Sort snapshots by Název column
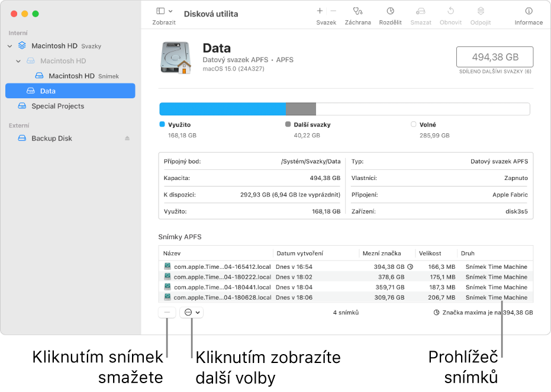This screenshot has width=551, height=392. [x=216, y=253]
